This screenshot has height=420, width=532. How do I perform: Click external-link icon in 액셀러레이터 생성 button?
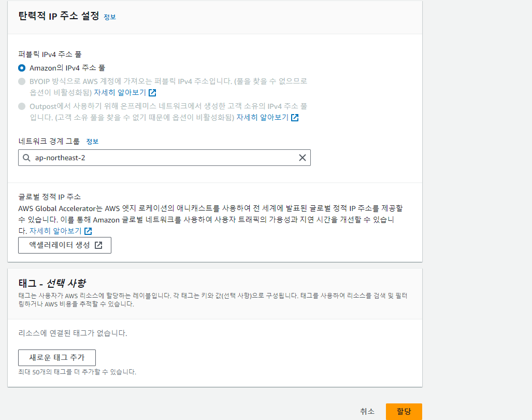click(98, 245)
